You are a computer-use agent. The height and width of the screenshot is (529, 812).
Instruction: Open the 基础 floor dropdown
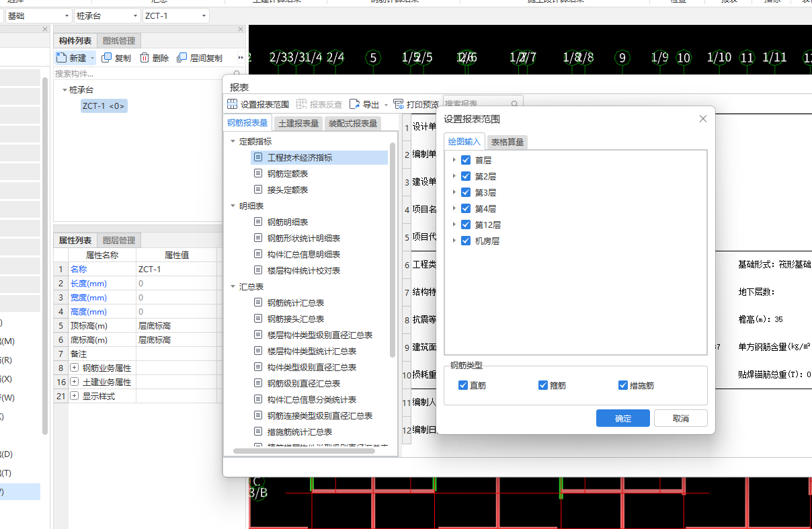[x=67, y=15]
